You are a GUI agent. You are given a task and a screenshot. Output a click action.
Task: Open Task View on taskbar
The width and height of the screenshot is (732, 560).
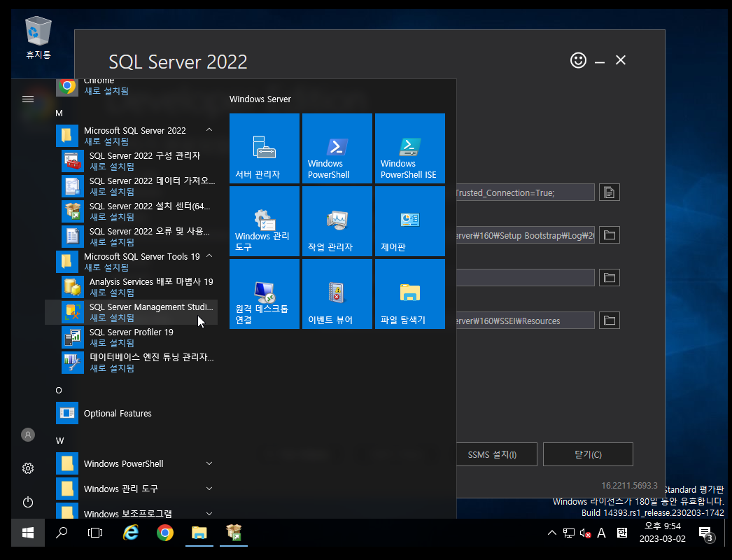[x=95, y=533]
